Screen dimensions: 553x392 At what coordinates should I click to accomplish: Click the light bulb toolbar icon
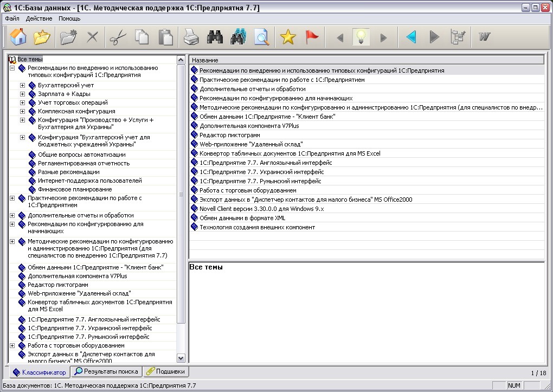[361, 37]
